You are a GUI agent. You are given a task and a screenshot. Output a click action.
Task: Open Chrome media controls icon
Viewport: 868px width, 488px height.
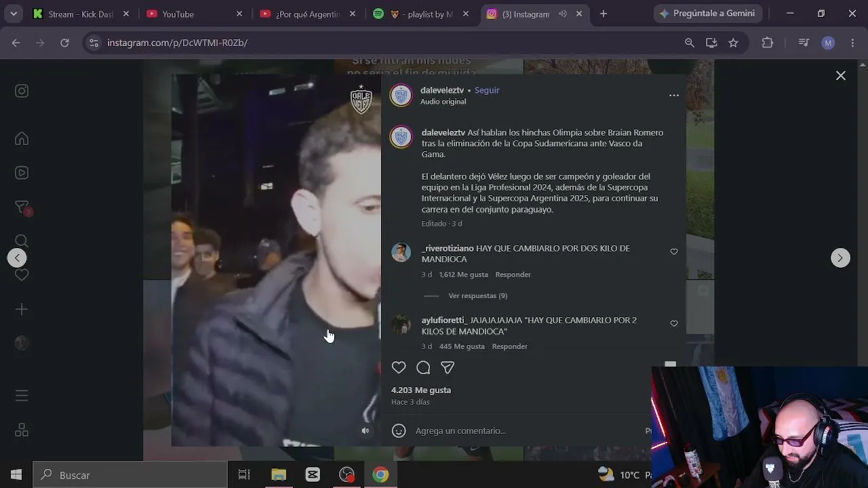[x=804, y=43]
